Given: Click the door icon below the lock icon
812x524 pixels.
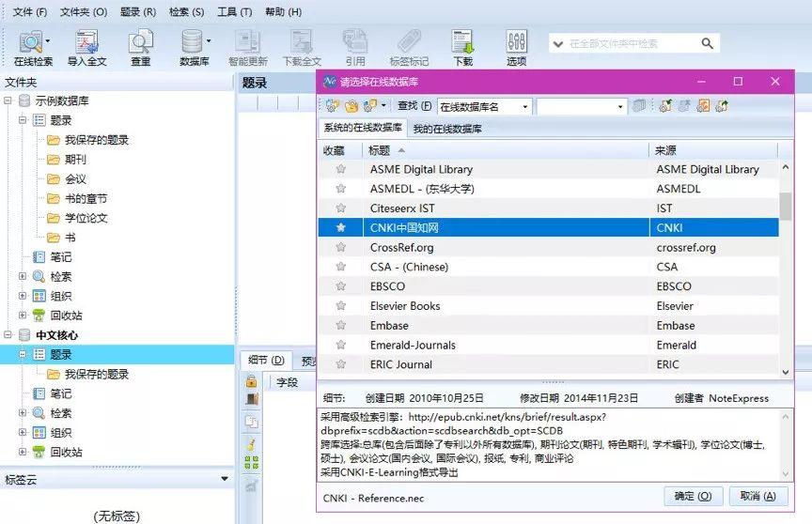Looking at the screenshot, I should click(252, 399).
